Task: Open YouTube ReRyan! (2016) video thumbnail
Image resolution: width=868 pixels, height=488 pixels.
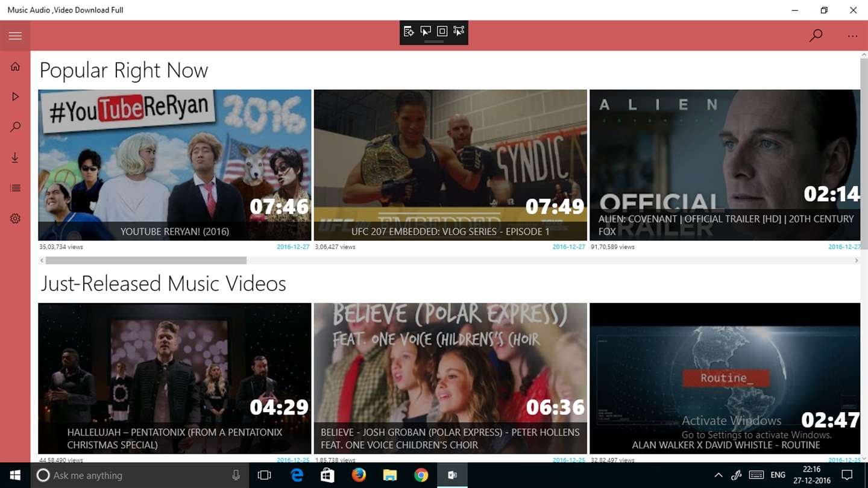Action: (175, 165)
